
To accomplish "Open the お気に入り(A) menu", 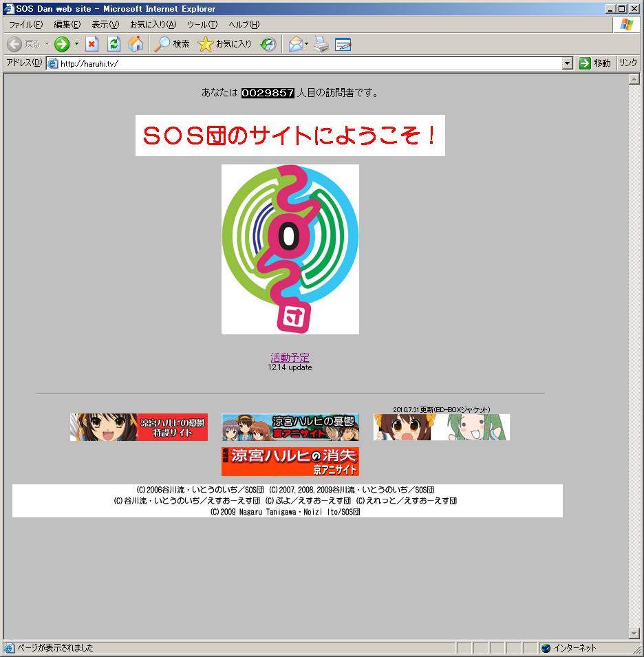I will (x=153, y=25).
